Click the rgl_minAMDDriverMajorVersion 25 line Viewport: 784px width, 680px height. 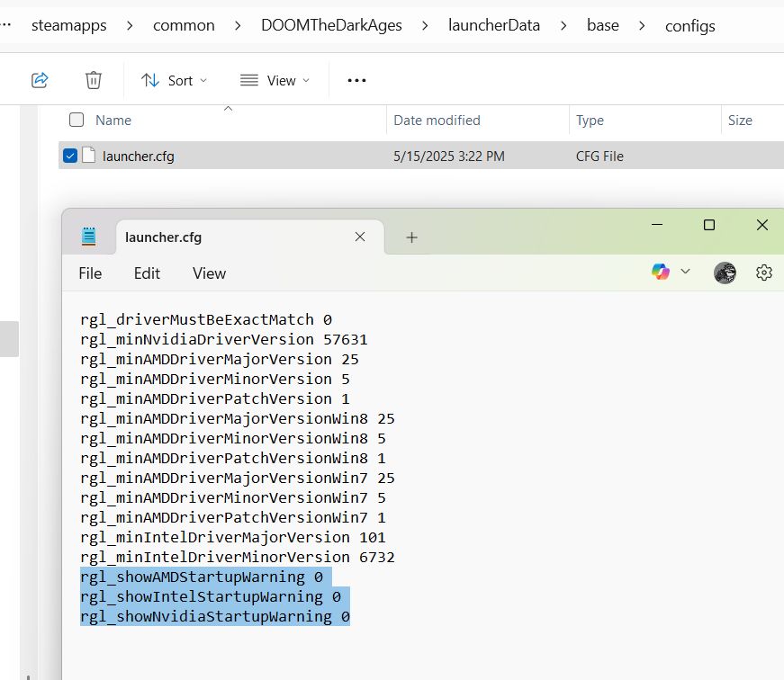click(x=220, y=360)
